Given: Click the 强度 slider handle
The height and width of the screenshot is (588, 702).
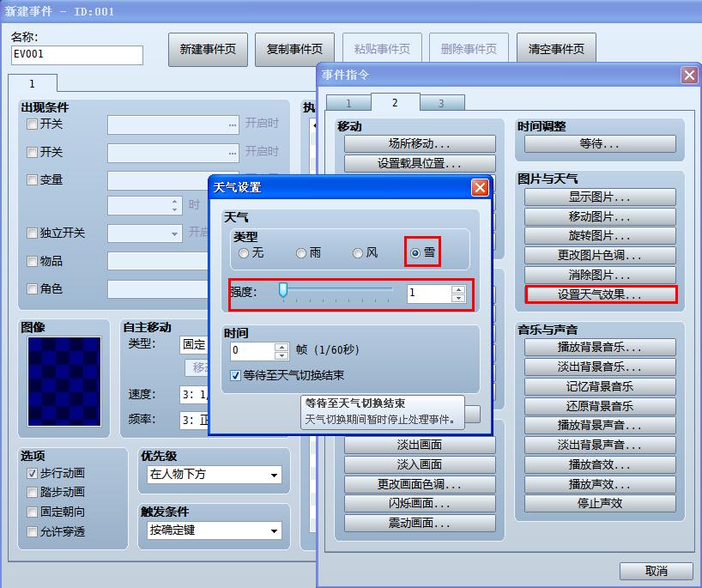Looking at the screenshot, I should (283, 290).
